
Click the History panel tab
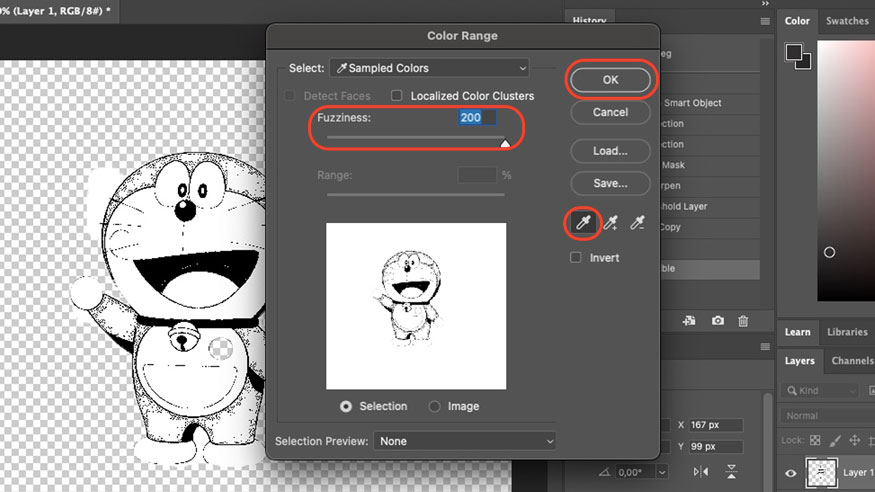point(589,20)
